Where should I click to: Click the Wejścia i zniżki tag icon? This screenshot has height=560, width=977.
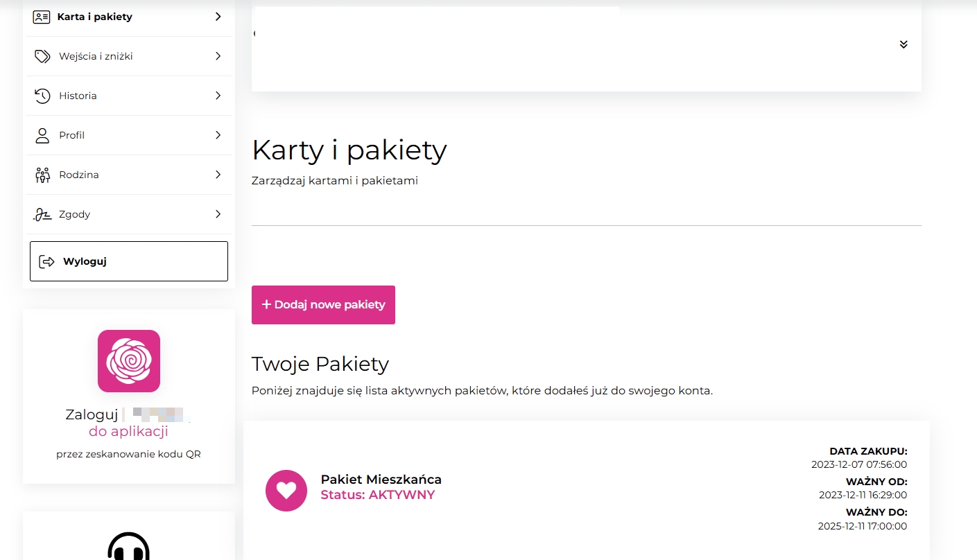click(42, 56)
